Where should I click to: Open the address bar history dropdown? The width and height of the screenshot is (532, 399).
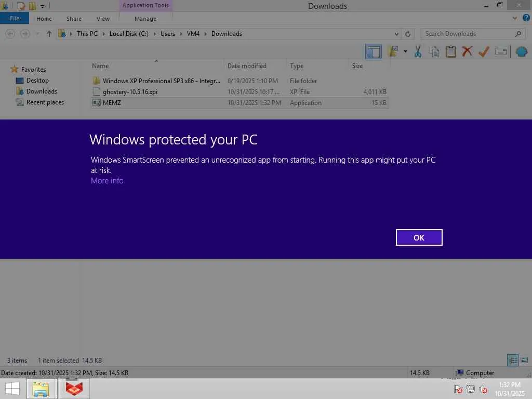pos(396,34)
